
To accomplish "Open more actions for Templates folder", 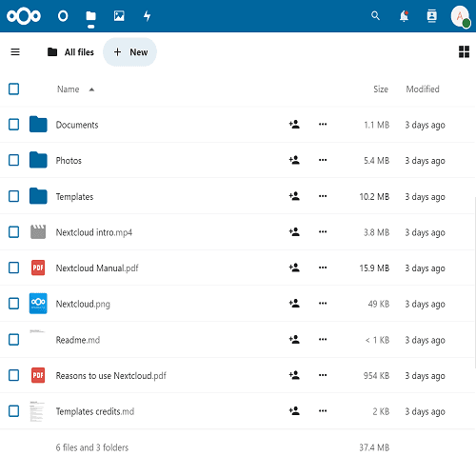I will [323, 196].
